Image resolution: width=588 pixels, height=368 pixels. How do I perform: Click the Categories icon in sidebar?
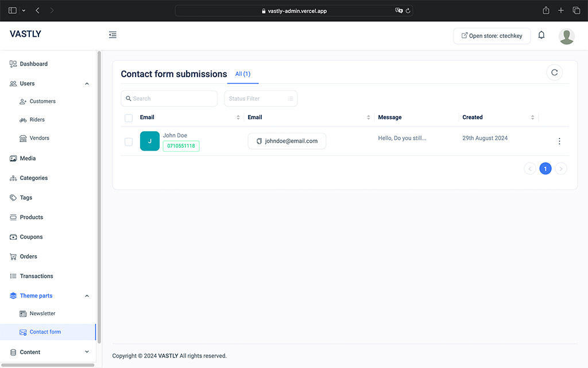(x=13, y=178)
